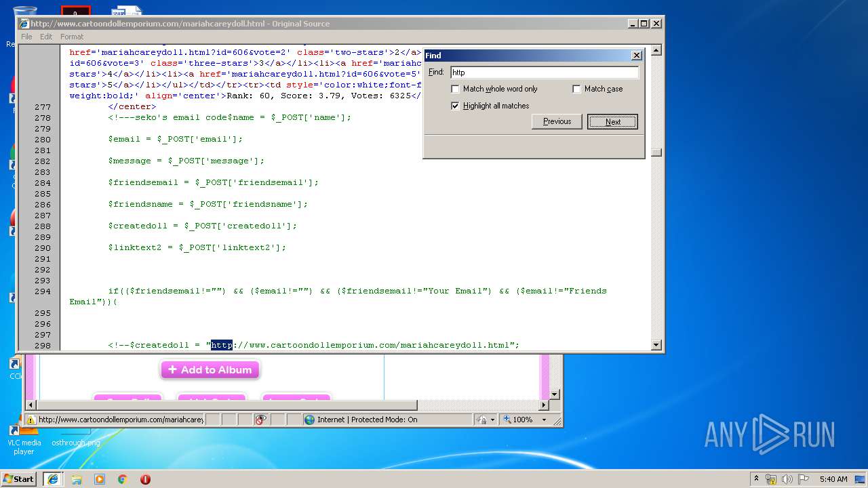The image size is (868, 488).
Task: Click the IE icon in source window title bar
Action: tap(24, 23)
